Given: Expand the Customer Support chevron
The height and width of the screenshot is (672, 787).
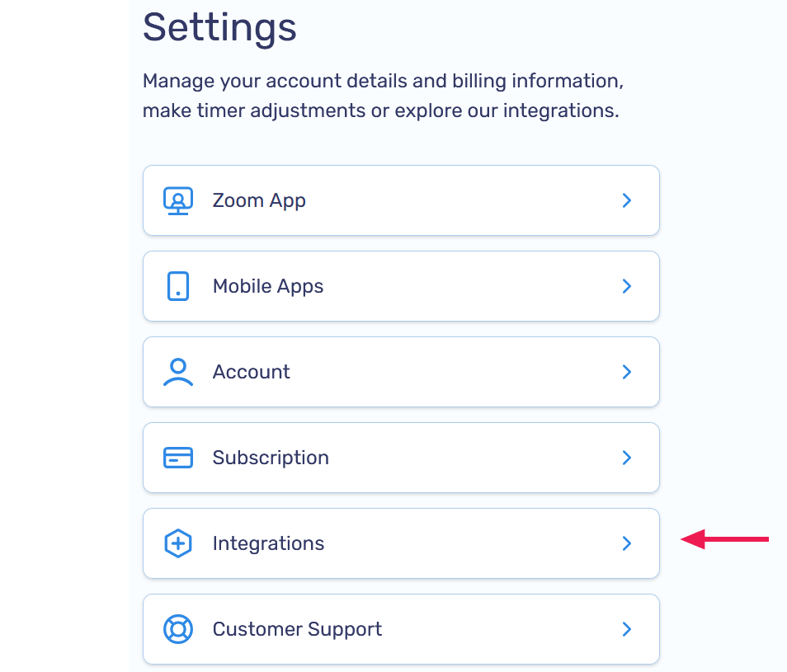Looking at the screenshot, I should click(x=626, y=628).
